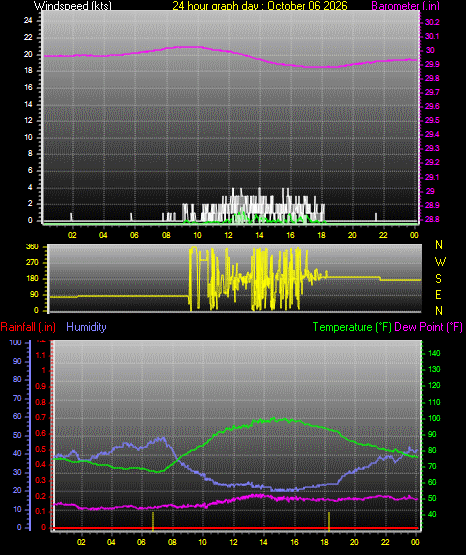Click the 24 value on windspeed axis
The height and width of the screenshot is (555, 466).
click(x=28, y=21)
